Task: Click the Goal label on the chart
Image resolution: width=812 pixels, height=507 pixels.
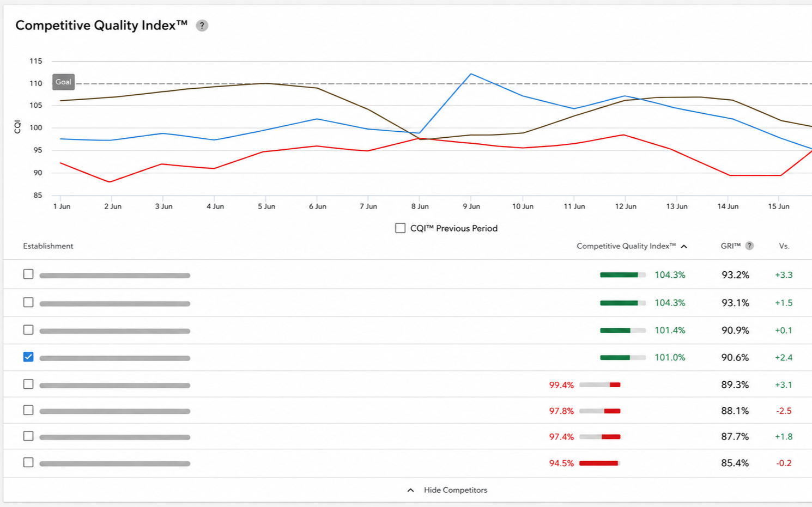Action: [63, 82]
